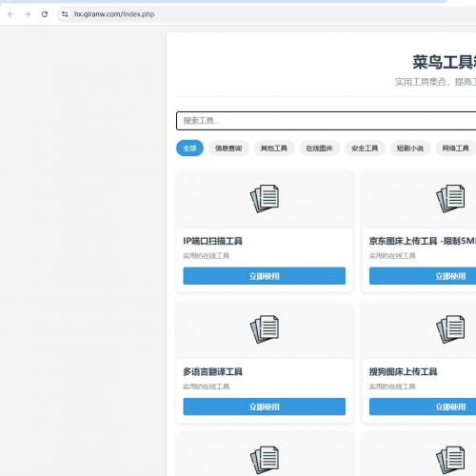Show the 安全工具 category

point(365,149)
